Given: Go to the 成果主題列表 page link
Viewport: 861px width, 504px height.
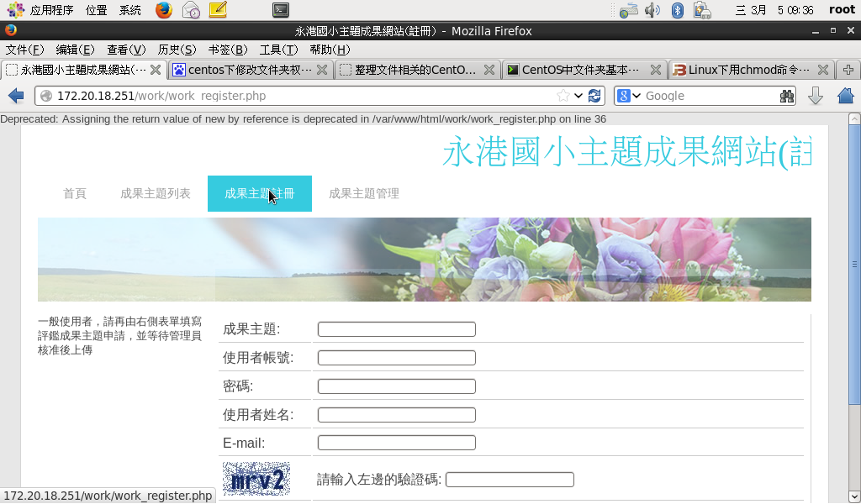Looking at the screenshot, I should (156, 194).
